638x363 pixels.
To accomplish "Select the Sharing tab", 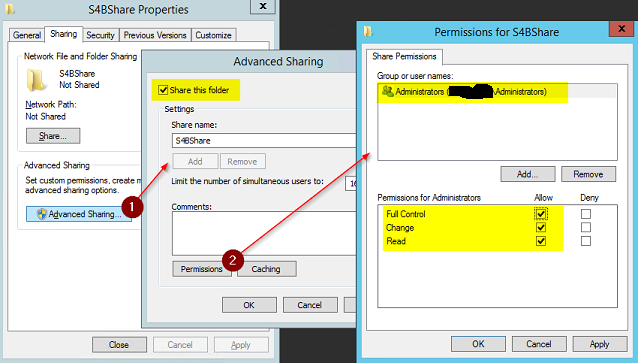I will click(x=63, y=34).
